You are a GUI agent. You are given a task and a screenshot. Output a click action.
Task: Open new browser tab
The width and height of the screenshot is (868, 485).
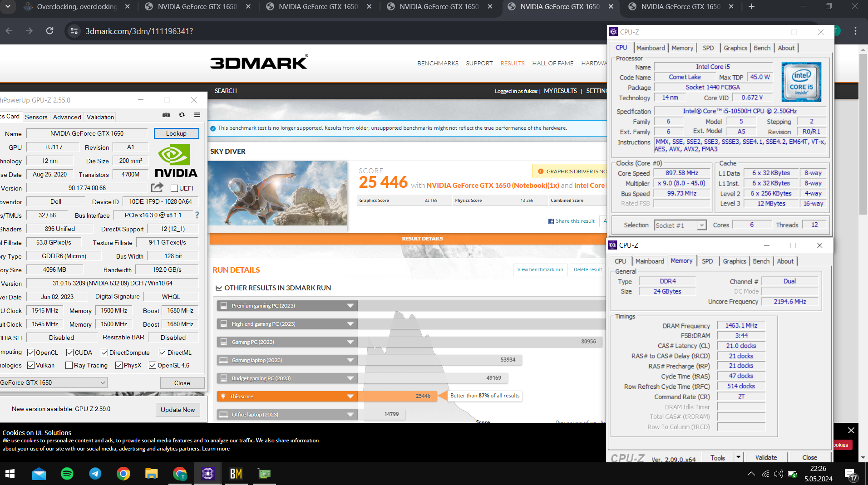tap(751, 6)
